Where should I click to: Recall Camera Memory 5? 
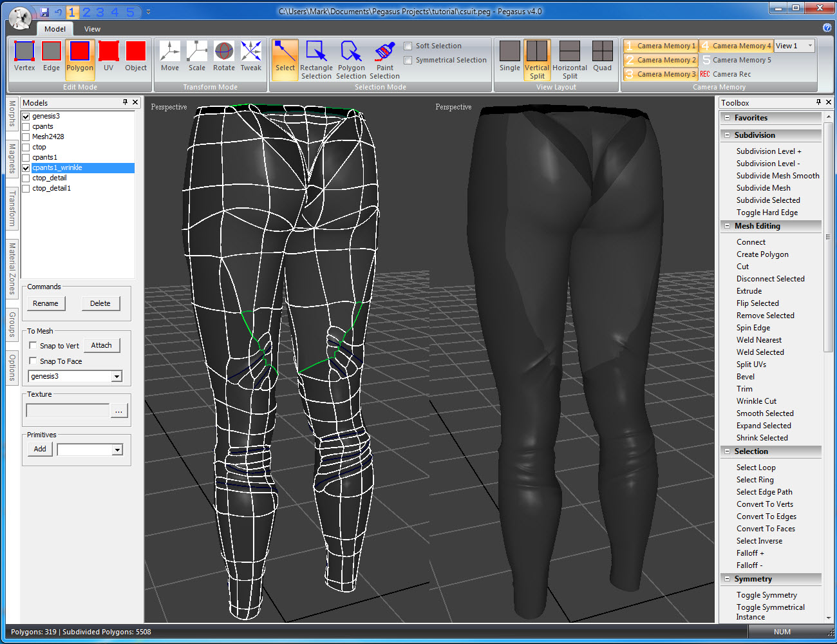click(737, 60)
